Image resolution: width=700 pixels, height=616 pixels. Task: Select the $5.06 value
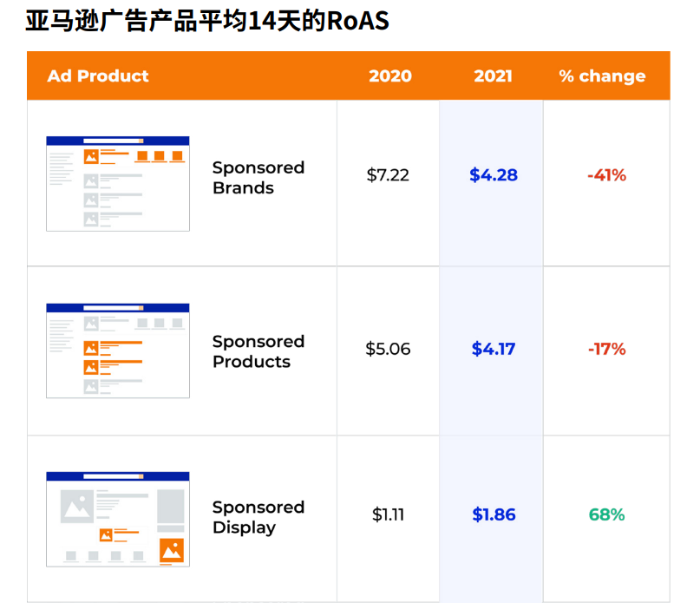pyautogui.click(x=388, y=349)
